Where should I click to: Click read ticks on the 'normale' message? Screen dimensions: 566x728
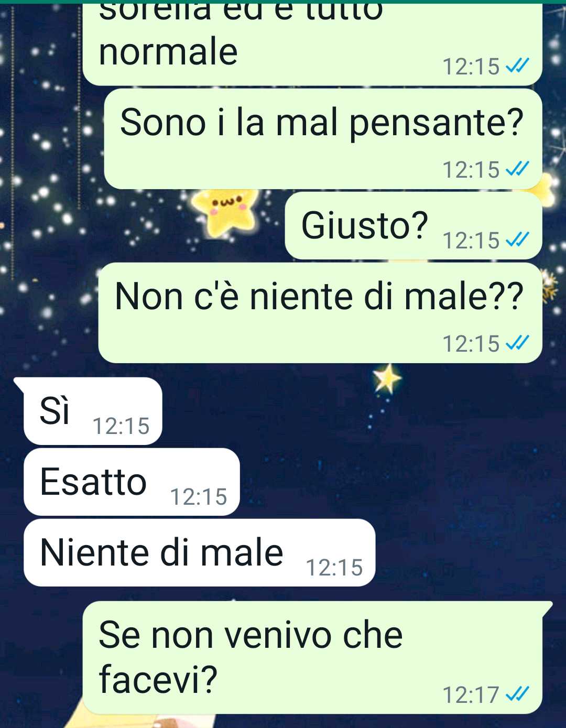(517, 66)
